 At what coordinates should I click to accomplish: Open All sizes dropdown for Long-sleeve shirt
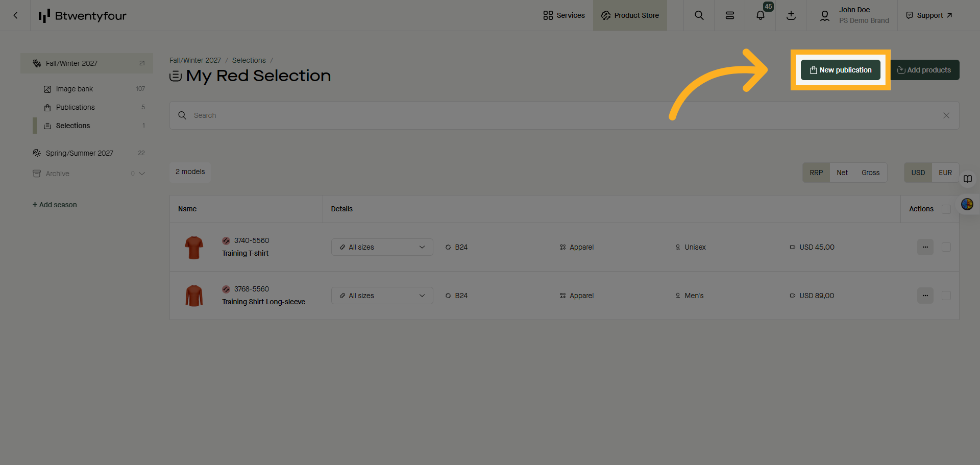(x=382, y=296)
